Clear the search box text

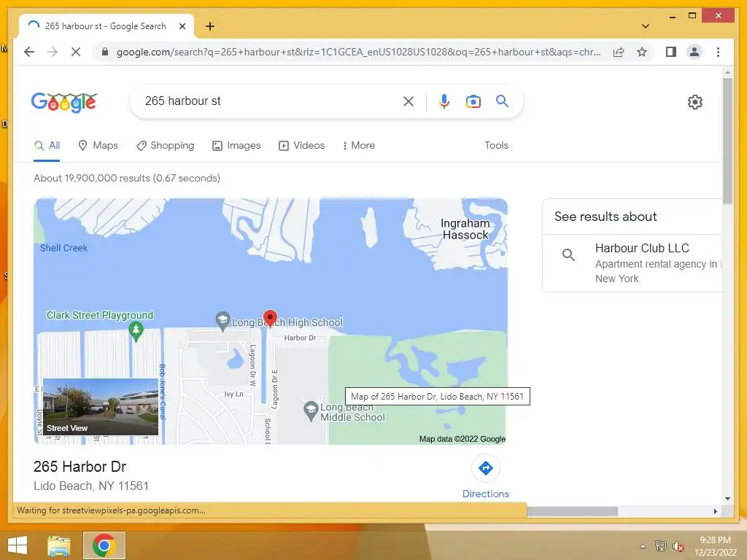409,101
